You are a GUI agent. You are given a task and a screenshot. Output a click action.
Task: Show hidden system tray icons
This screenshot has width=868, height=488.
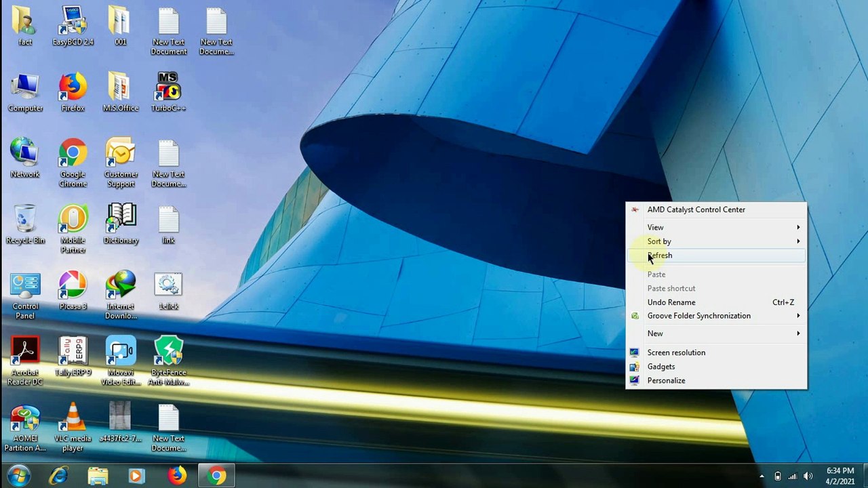pyautogui.click(x=762, y=476)
